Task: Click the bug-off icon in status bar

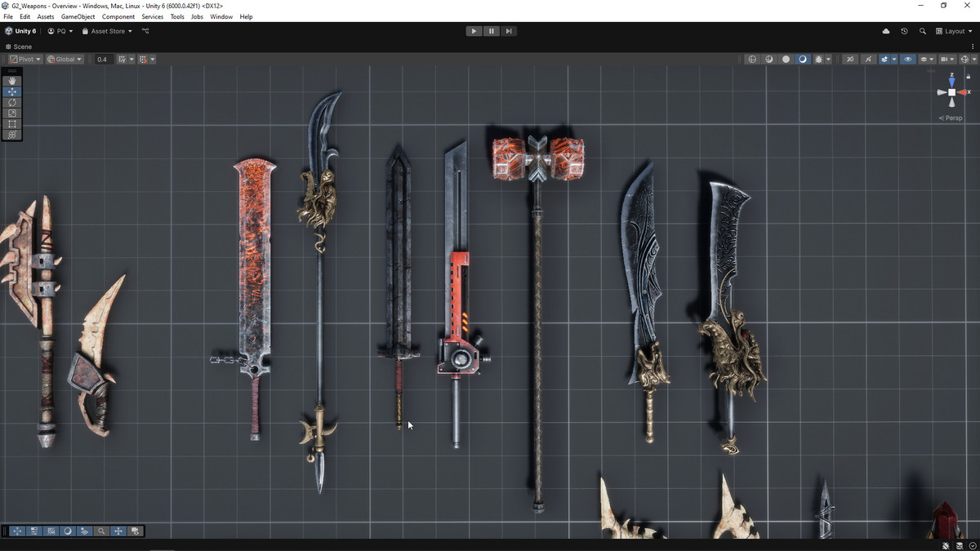Action: [946, 545]
